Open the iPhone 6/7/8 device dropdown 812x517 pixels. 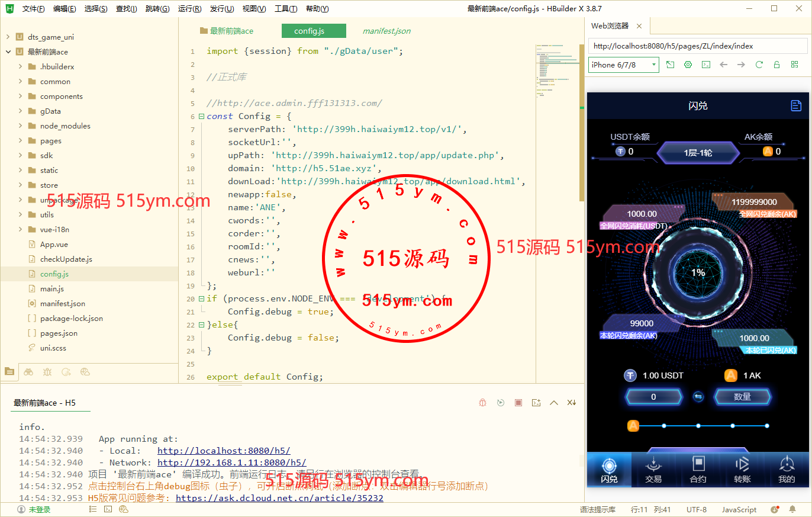623,65
